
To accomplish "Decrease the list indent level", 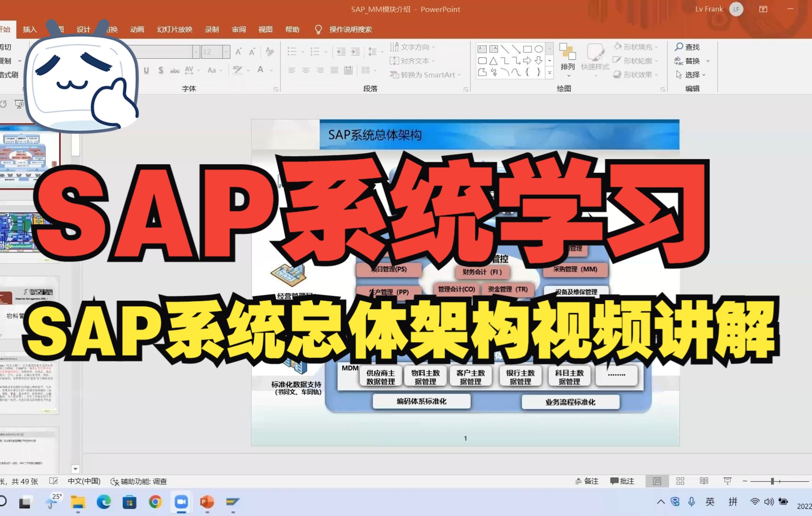I will [x=341, y=51].
